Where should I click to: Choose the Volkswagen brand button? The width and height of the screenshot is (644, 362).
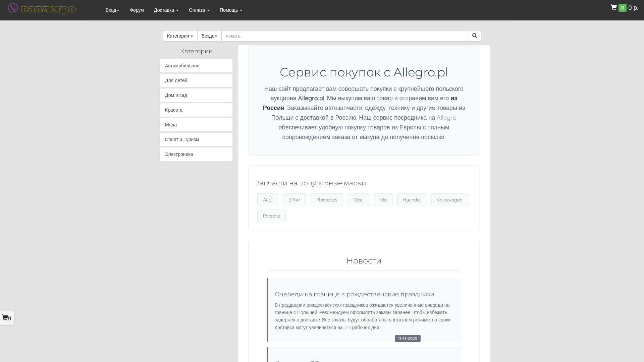[x=449, y=199]
